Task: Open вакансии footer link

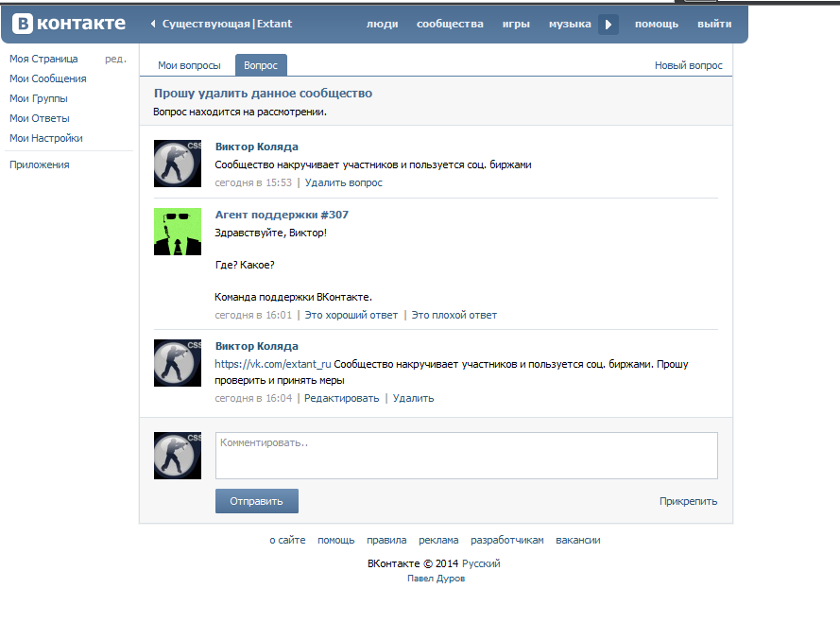Action: (577, 541)
